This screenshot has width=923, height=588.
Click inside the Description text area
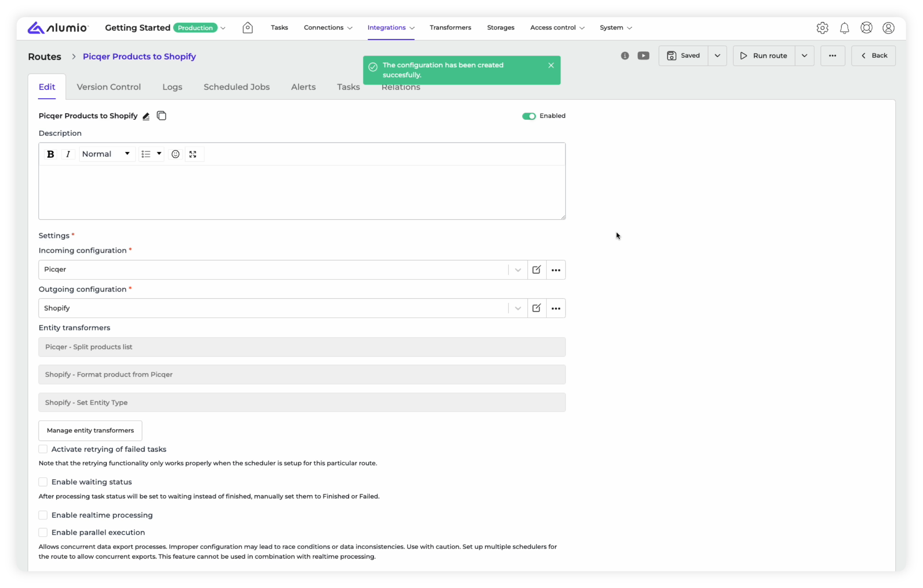(302, 192)
